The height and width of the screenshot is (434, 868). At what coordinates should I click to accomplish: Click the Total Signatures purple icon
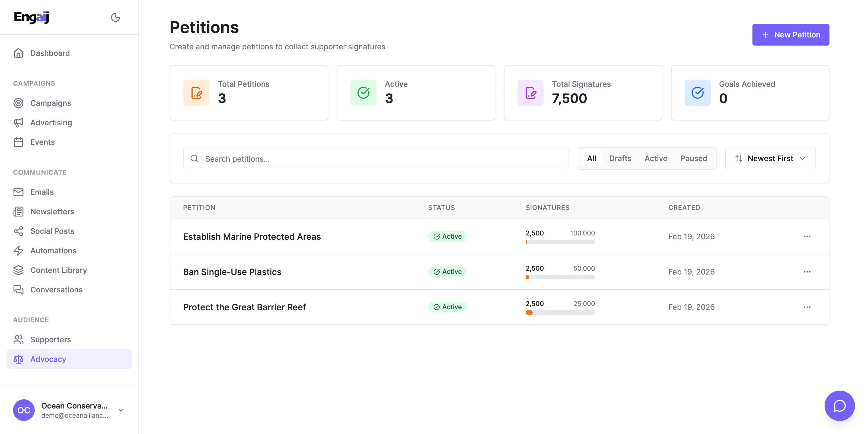pos(530,93)
